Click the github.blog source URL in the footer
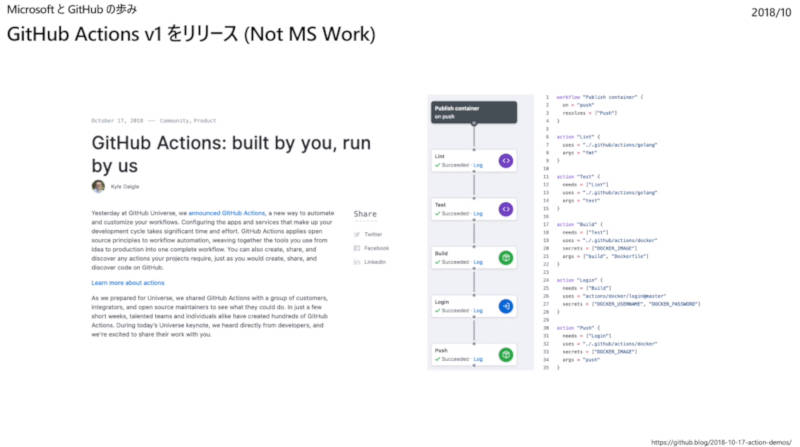800x447 pixels. point(721,442)
